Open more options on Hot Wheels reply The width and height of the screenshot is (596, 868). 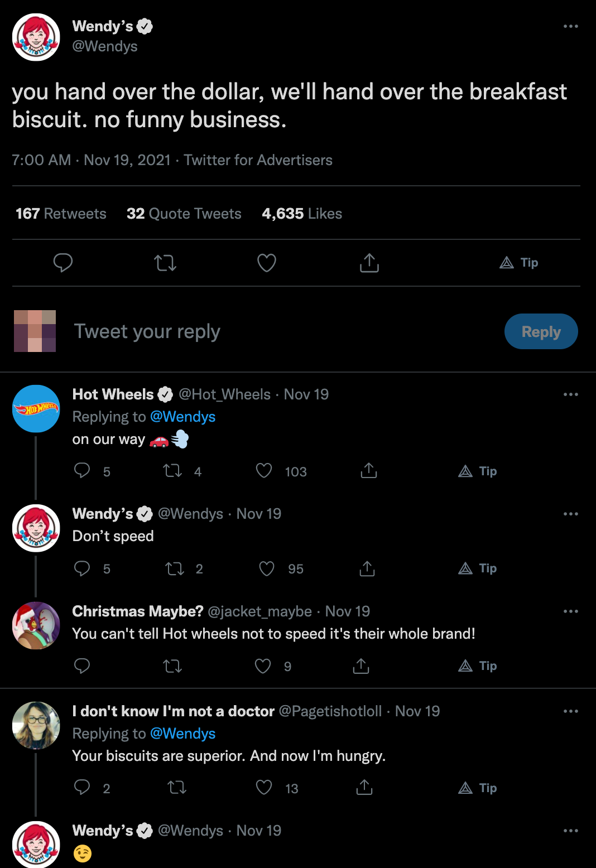[570, 394]
